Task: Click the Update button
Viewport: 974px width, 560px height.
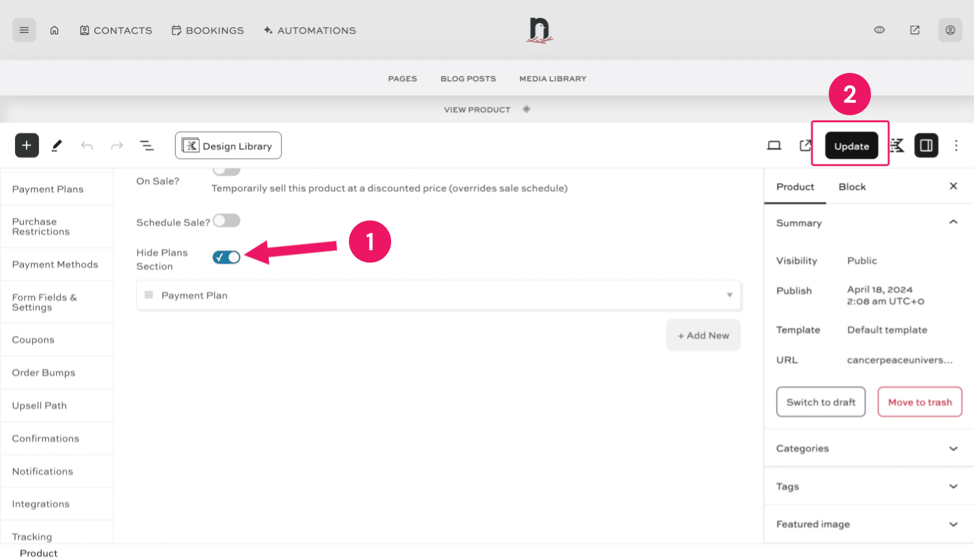Action: pyautogui.click(x=851, y=146)
